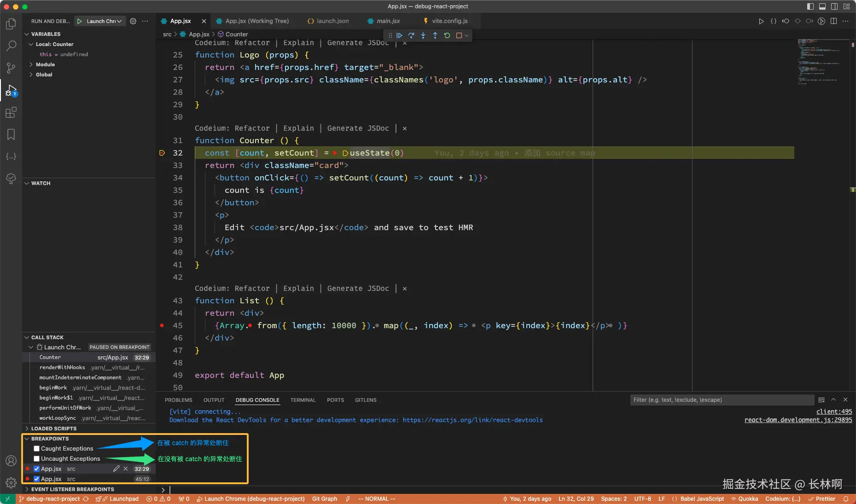Open the Search view in activity bar
The image size is (856, 504).
point(11,46)
